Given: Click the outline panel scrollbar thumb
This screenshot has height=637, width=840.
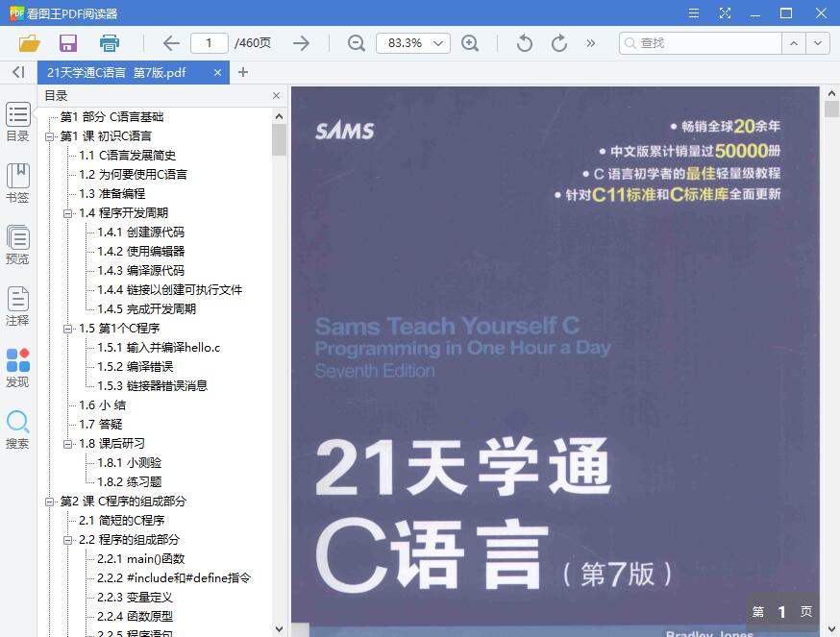Looking at the screenshot, I should [x=279, y=140].
